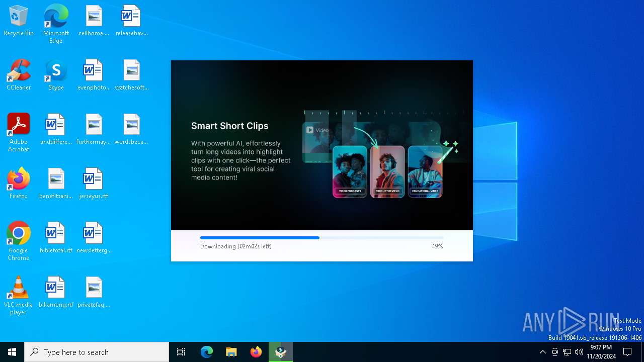The width and height of the screenshot is (644, 362).
Task: Click the Product Reviews preview card
Action: tap(387, 171)
